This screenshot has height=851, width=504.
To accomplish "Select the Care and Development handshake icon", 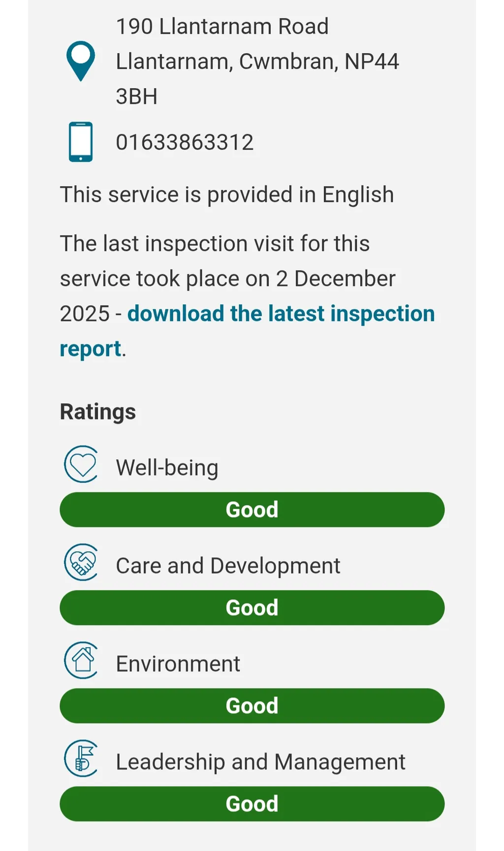I will point(82,562).
